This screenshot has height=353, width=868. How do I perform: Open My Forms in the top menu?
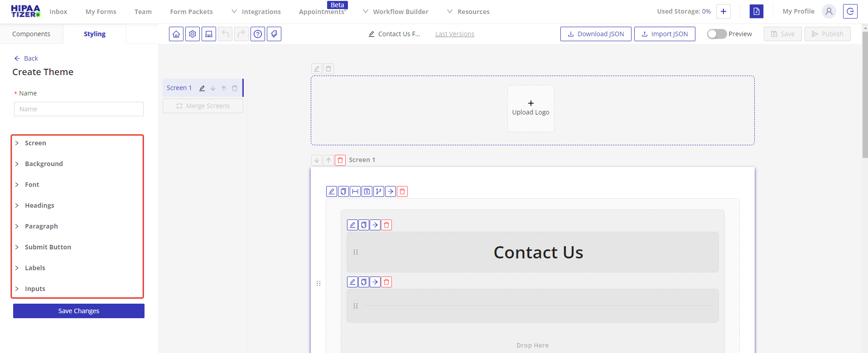pyautogui.click(x=101, y=12)
